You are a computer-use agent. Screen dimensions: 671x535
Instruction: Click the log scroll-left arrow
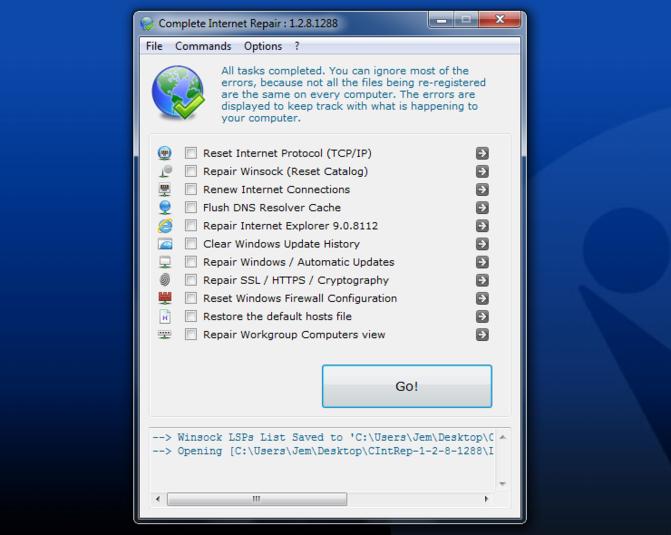click(x=158, y=499)
